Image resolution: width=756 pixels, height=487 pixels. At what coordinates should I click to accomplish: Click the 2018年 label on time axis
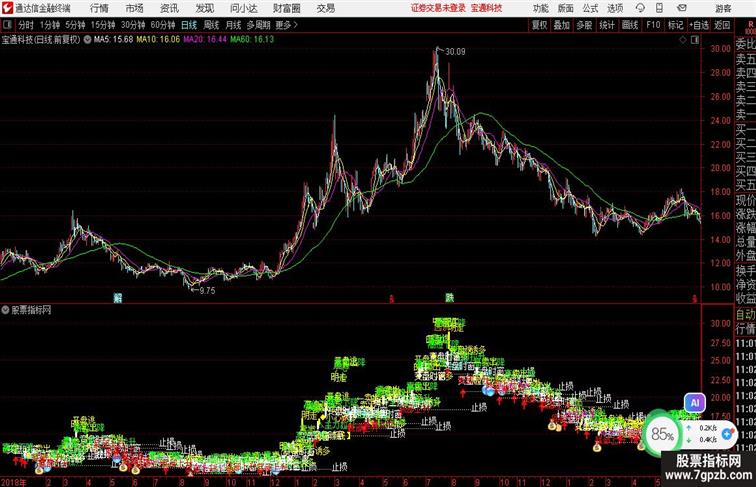[14, 482]
